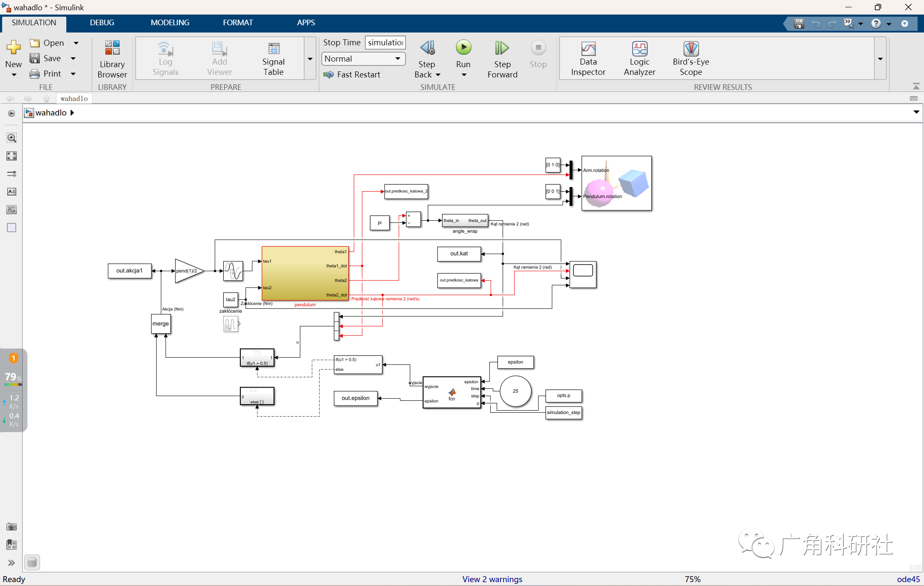Click the Fit to View icon in left palette
Image resolution: width=924 pixels, height=586 pixels.
tap(12, 156)
